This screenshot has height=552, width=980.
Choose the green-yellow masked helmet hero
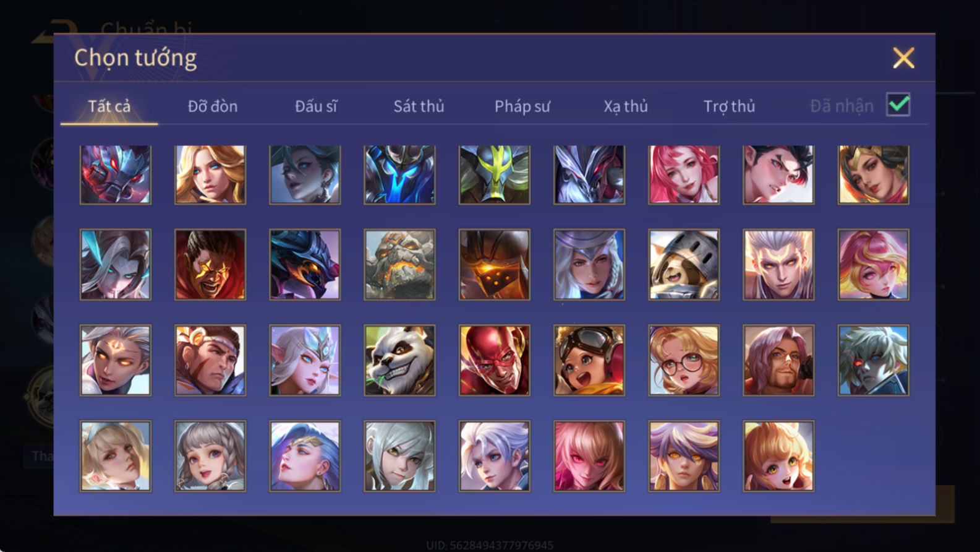pos(494,175)
